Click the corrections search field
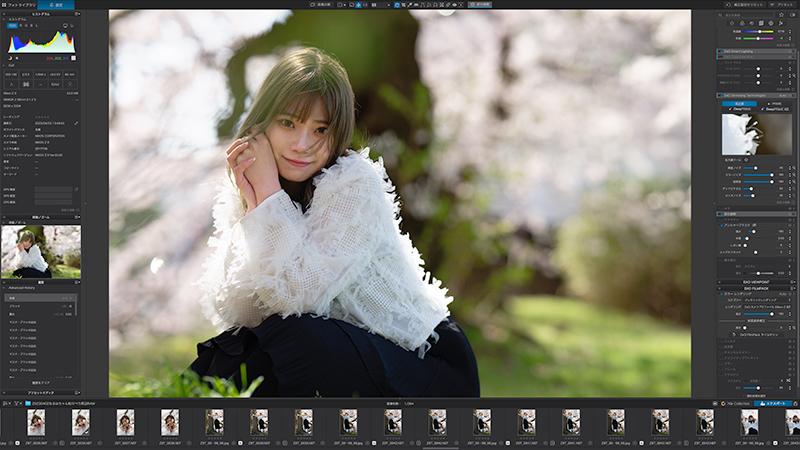This screenshot has height=450, width=800. pos(747,15)
